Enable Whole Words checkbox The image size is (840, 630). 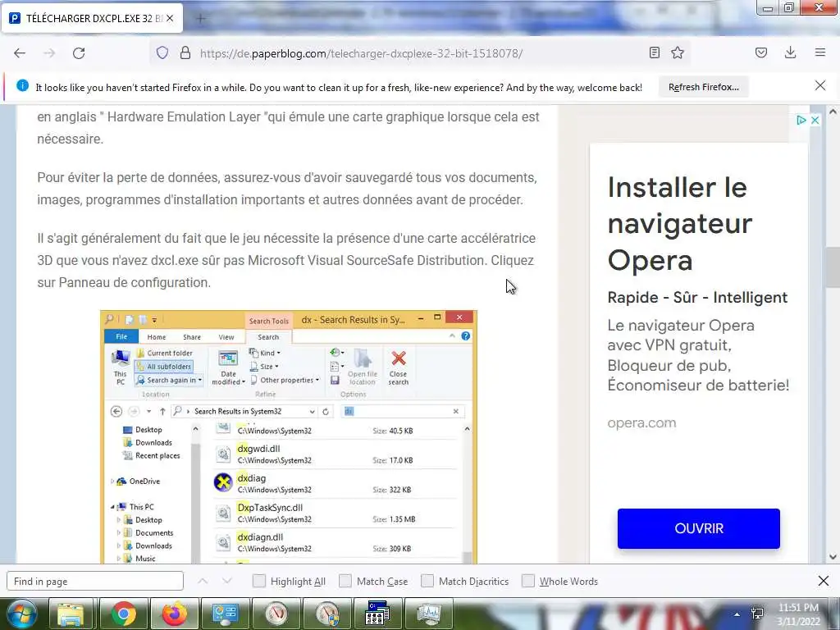(x=528, y=582)
